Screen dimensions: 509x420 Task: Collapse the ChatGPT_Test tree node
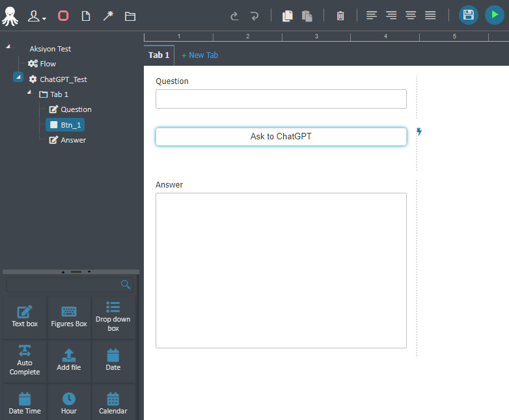coord(18,77)
